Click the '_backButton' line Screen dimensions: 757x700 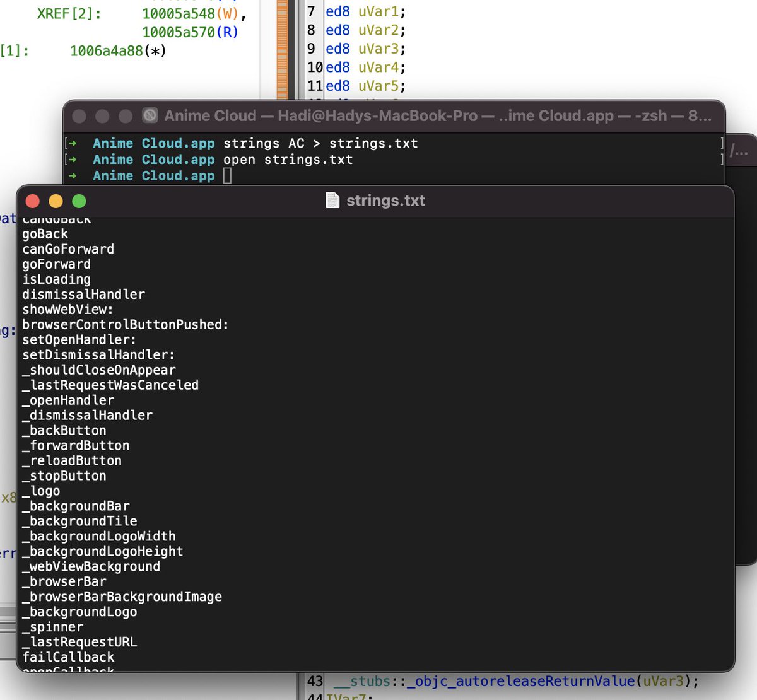[x=64, y=431]
